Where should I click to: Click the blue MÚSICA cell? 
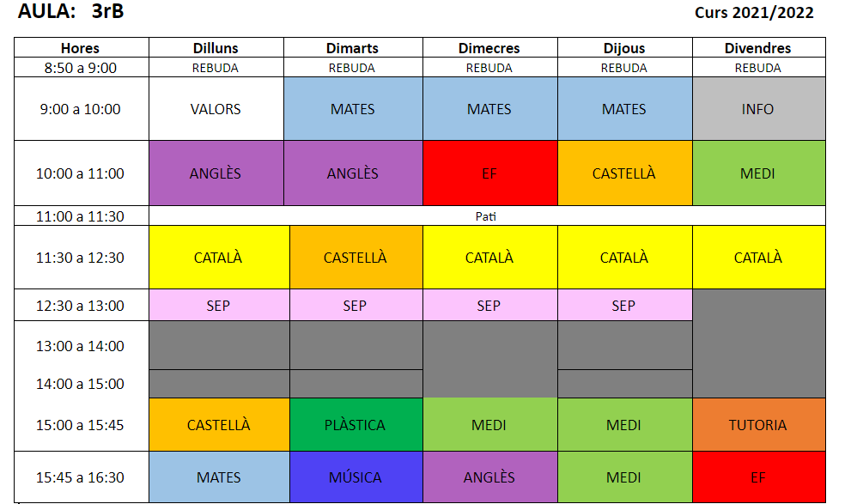(x=356, y=477)
